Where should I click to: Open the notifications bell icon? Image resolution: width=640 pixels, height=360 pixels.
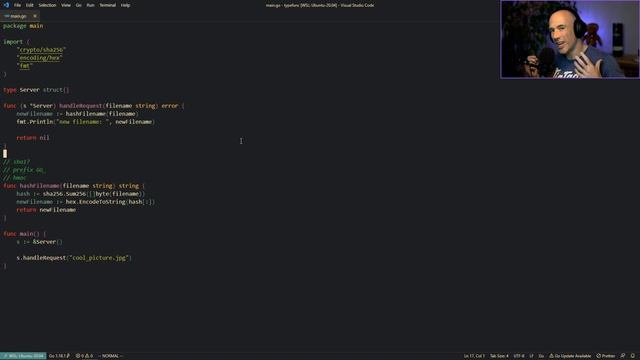pos(633,356)
